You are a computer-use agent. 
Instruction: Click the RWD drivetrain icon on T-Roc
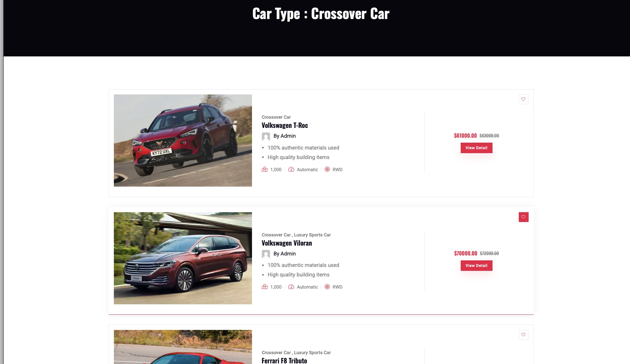(327, 170)
